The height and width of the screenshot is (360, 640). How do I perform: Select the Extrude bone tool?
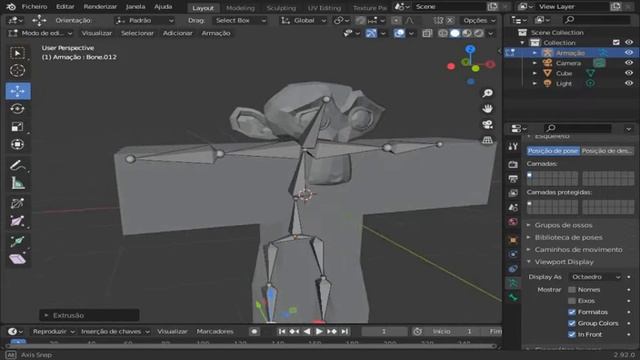click(x=18, y=241)
